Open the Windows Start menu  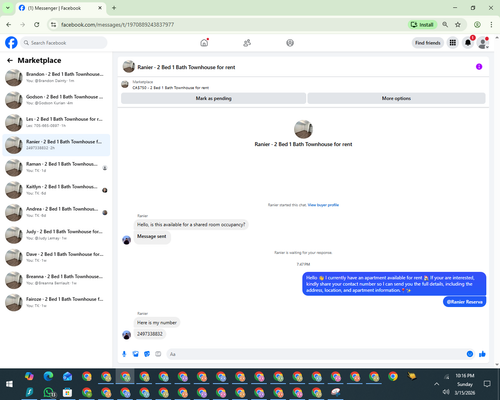click(9, 384)
